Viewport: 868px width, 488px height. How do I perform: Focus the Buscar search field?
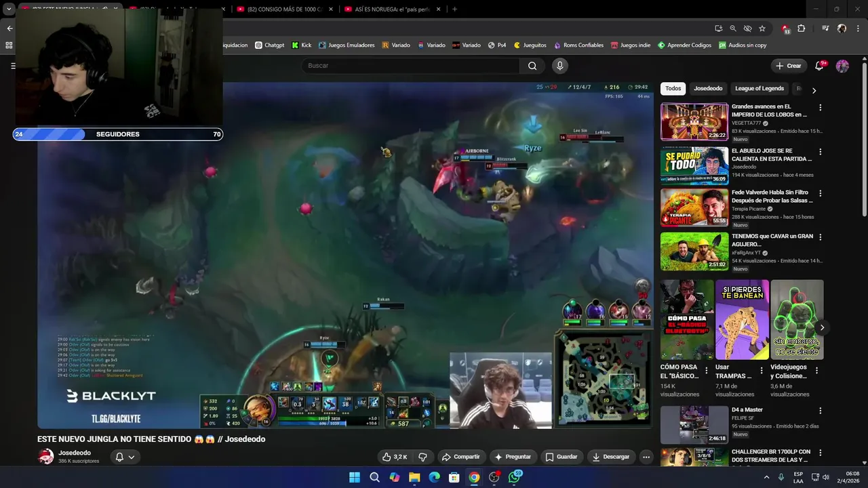click(x=410, y=66)
